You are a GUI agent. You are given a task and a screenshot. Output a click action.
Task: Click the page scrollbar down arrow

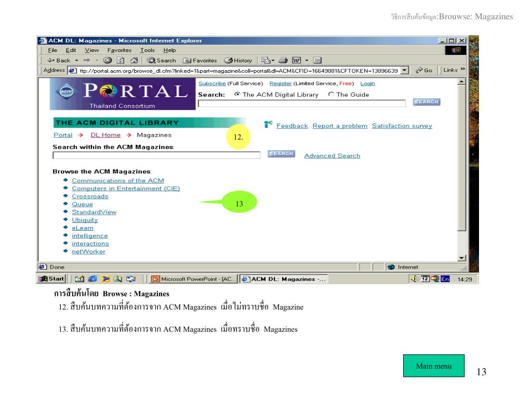(461, 258)
